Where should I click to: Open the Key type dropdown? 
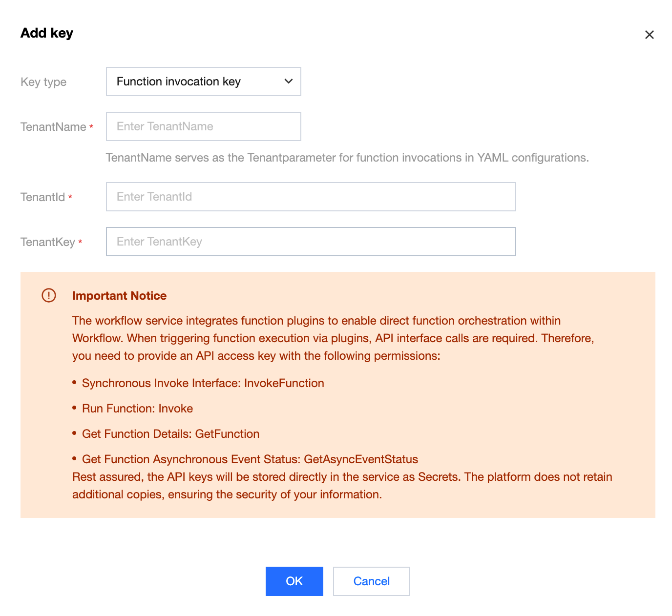[203, 82]
